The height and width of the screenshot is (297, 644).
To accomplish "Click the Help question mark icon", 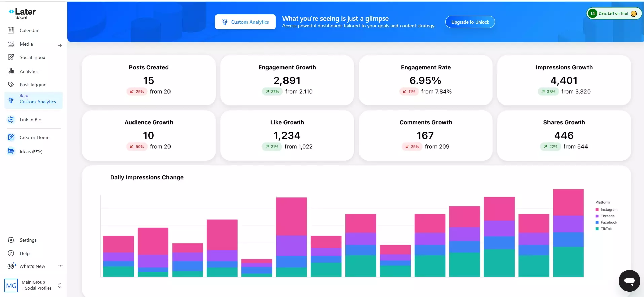I will [x=11, y=253].
